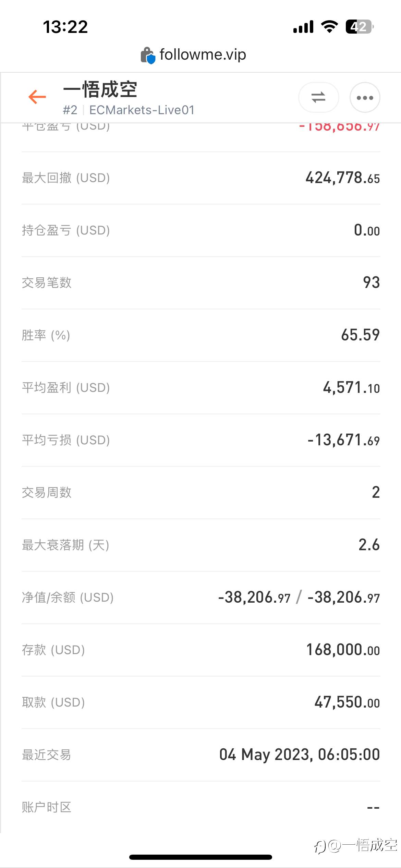Tap the home indicator bar
This screenshot has width=401, height=868.
[200, 857]
